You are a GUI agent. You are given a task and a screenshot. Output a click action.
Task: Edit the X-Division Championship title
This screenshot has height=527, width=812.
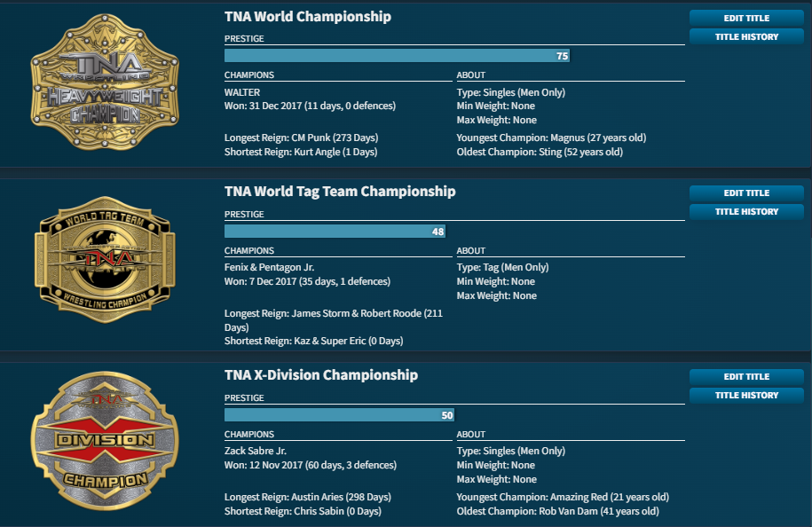(x=746, y=376)
